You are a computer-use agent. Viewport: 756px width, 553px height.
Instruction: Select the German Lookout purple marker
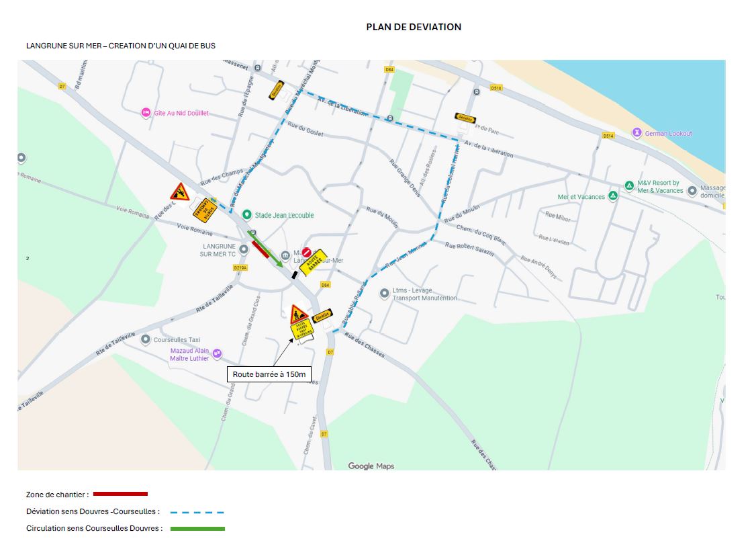[636, 133]
